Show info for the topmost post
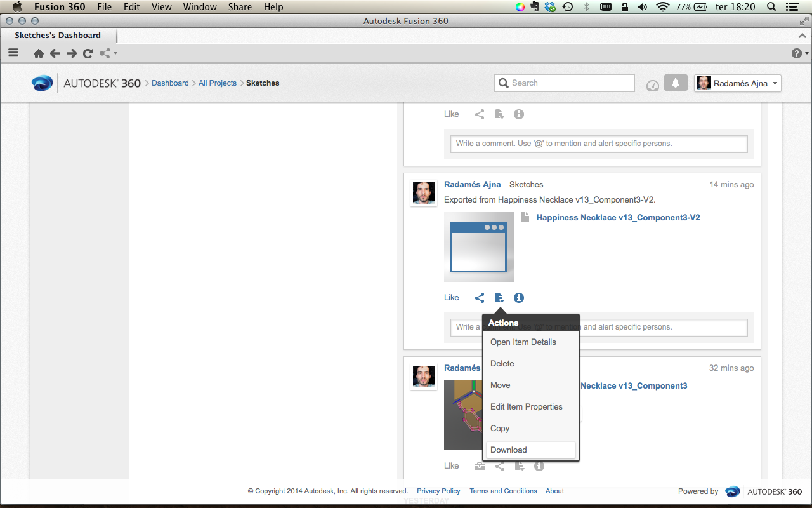Image resolution: width=812 pixels, height=508 pixels. pos(519,114)
